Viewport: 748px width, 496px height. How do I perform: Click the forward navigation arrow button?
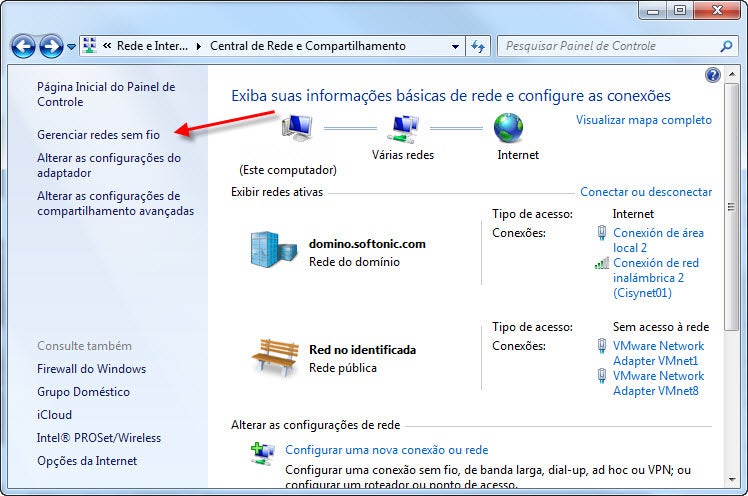pyautogui.click(x=51, y=46)
